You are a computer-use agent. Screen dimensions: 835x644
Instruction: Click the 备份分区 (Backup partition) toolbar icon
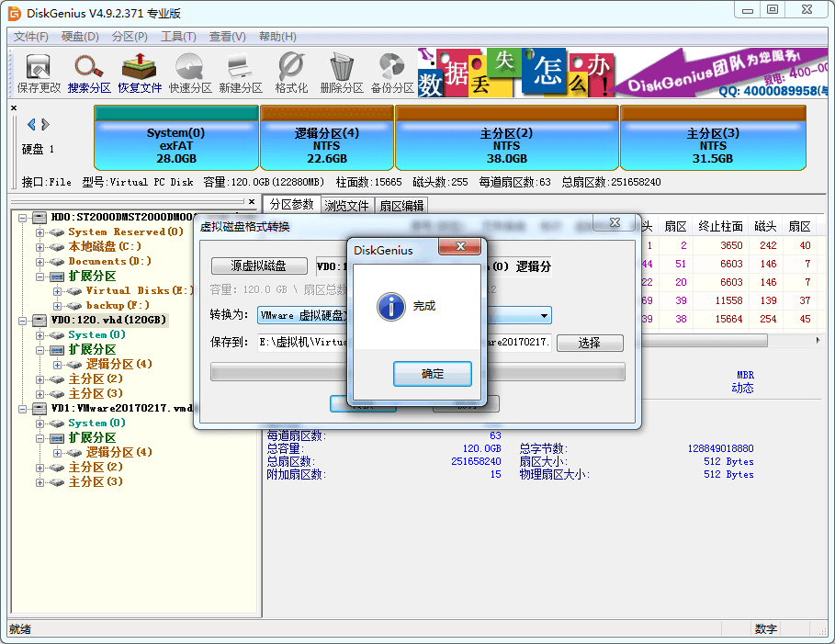392,73
